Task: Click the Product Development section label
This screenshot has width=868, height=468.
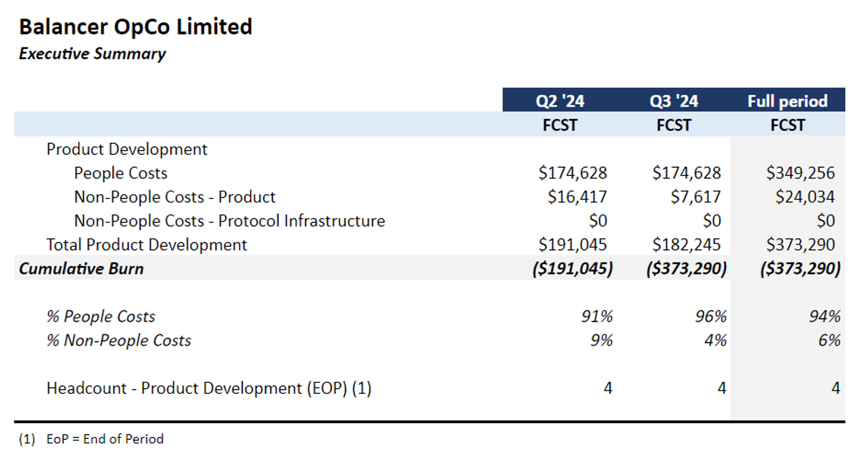Action: [x=127, y=149]
